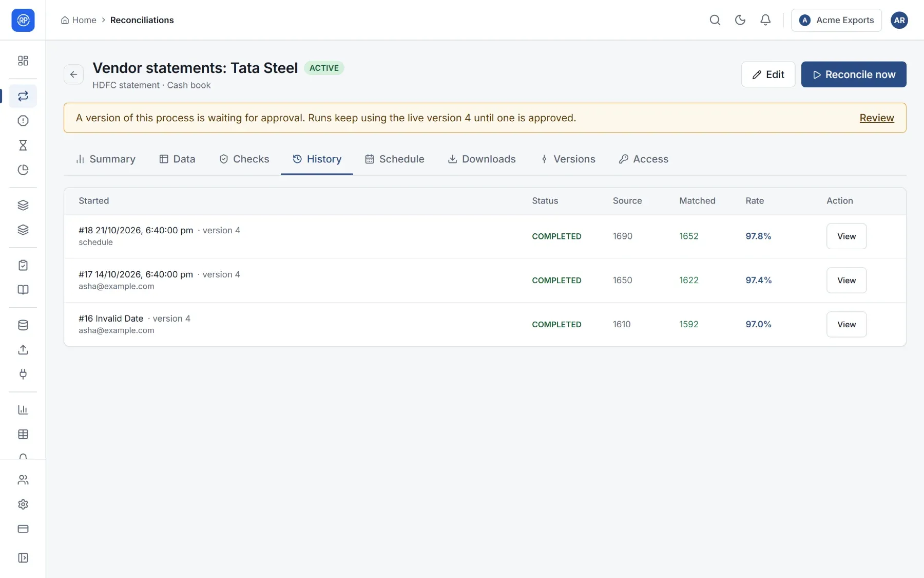Open the bar chart icon in sidebar
The width and height of the screenshot is (924, 578).
coord(23,409)
